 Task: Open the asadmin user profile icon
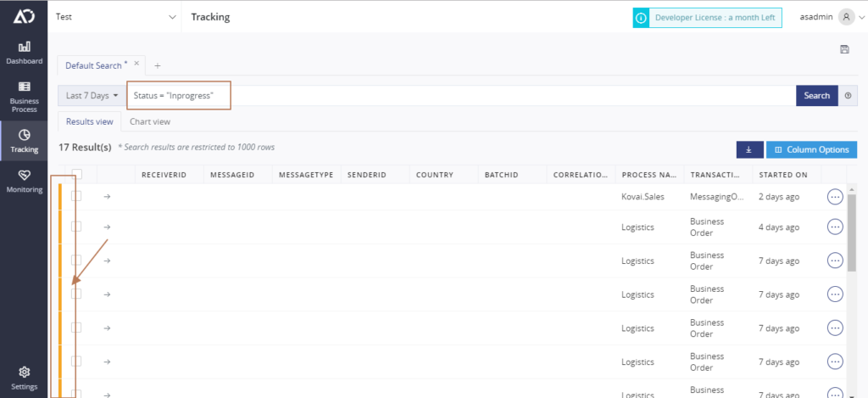[845, 17]
